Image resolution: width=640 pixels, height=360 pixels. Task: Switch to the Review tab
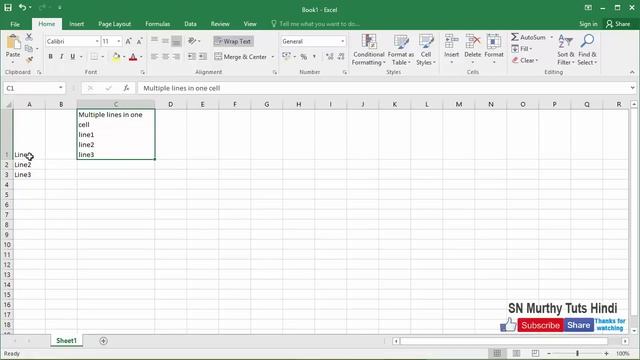220,24
